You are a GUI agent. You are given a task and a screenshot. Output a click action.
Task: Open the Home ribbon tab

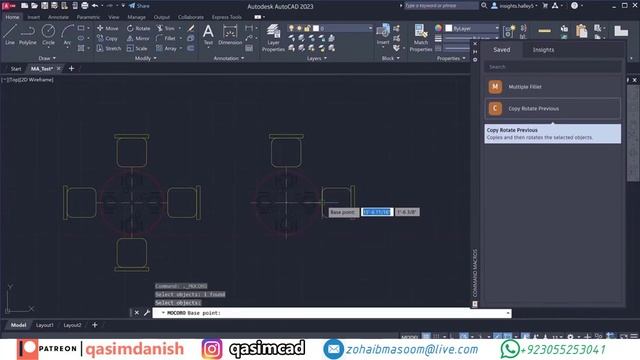pyautogui.click(x=12, y=17)
